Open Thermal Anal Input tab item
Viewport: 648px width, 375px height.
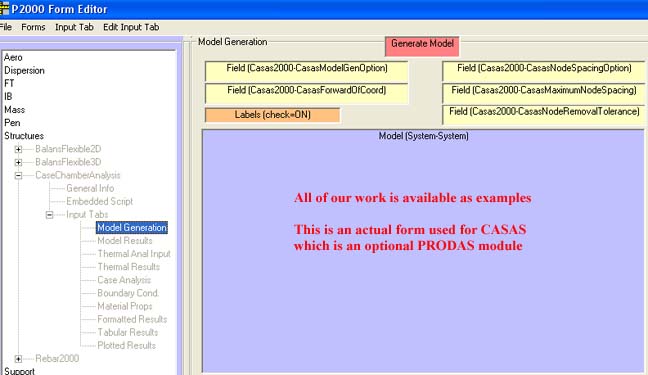pyautogui.click(x=134, y=254)
